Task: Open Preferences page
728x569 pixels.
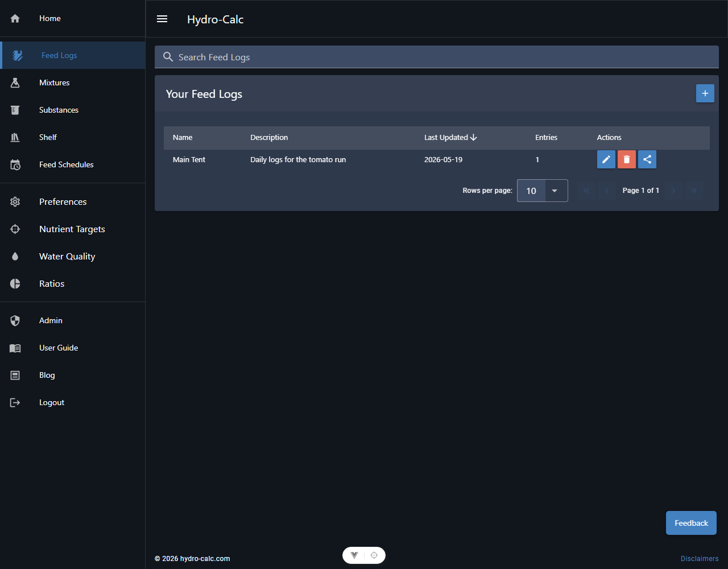Action: pos(73,202)
